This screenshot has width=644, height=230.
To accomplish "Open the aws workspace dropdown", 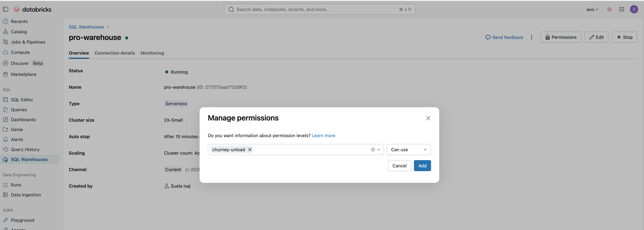I will click(x=592, y=9).
